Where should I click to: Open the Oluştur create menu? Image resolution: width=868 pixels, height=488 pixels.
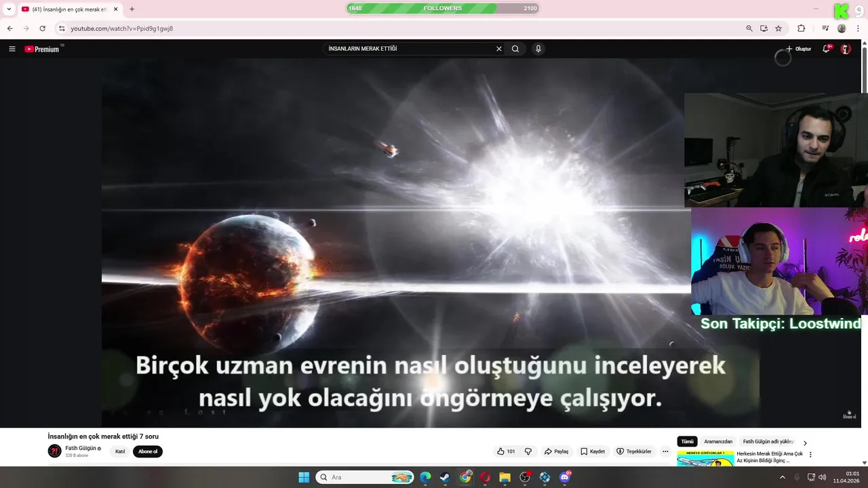pos(798,49)
